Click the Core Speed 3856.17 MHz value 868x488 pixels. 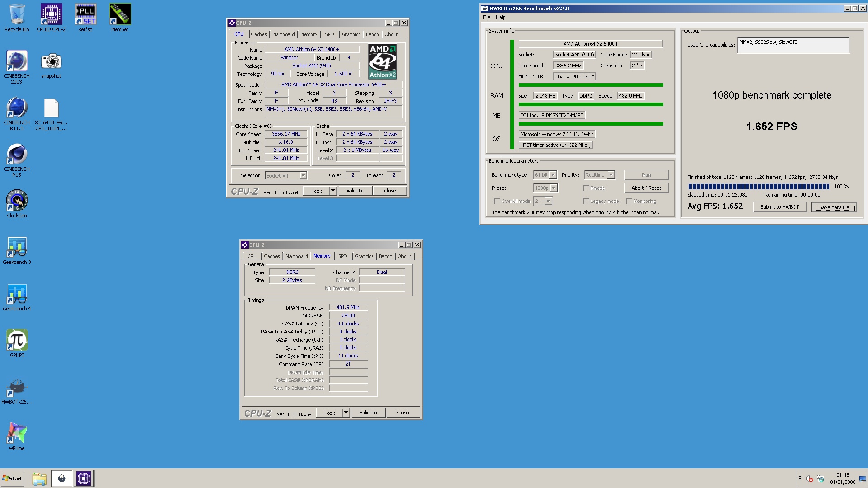(x=286, y=134)
